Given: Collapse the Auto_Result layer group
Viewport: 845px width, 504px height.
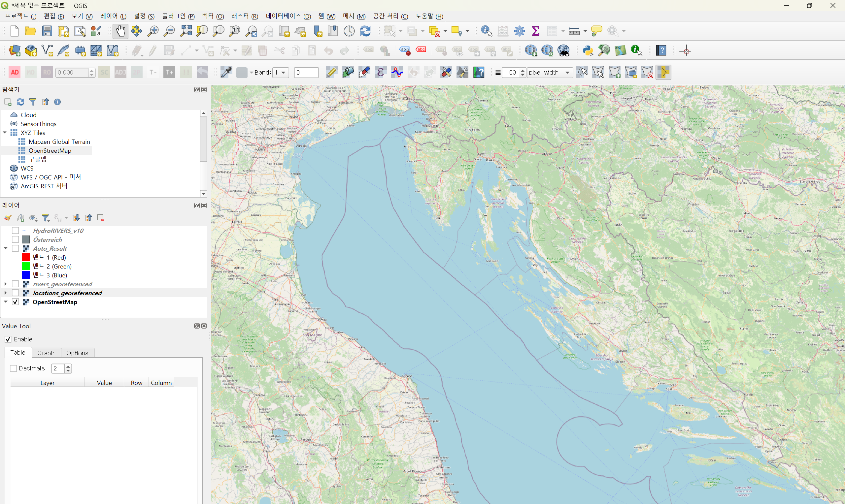Looking at the screenshot, I should 6,248.
